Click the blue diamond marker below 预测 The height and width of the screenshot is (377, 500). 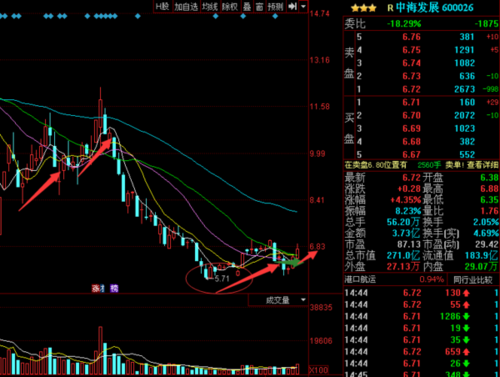tap(275, 16)
